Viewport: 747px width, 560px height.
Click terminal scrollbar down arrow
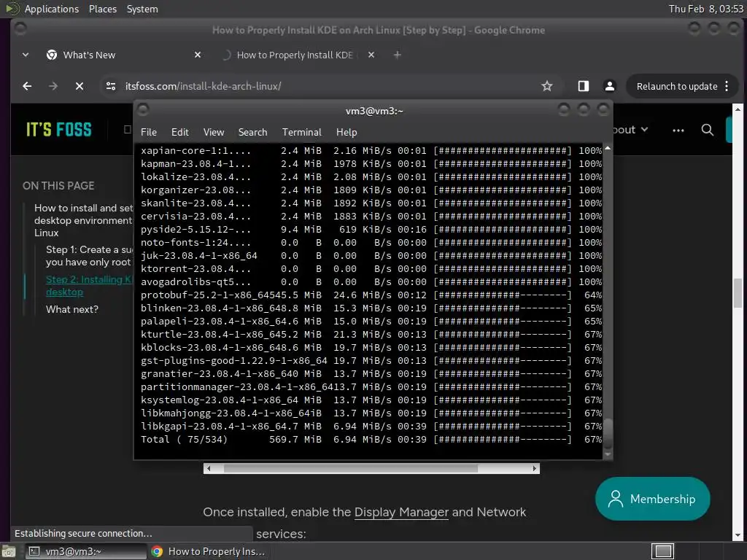608,455
